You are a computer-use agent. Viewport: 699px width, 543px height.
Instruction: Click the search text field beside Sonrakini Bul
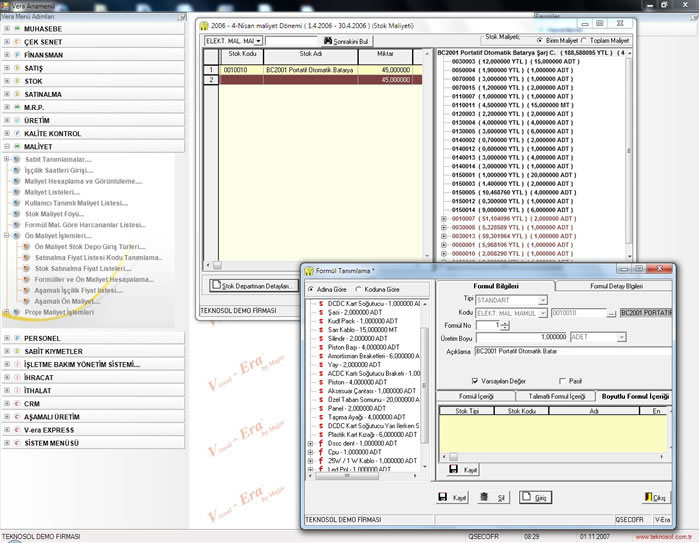tap(292, 41)
